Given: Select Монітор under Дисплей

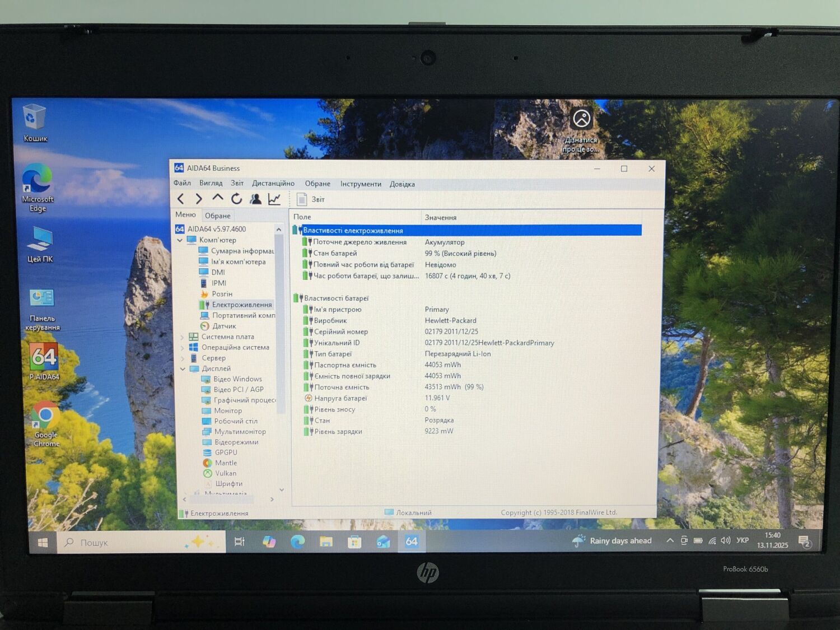Looking at the screenshot, I should point(228,410).
